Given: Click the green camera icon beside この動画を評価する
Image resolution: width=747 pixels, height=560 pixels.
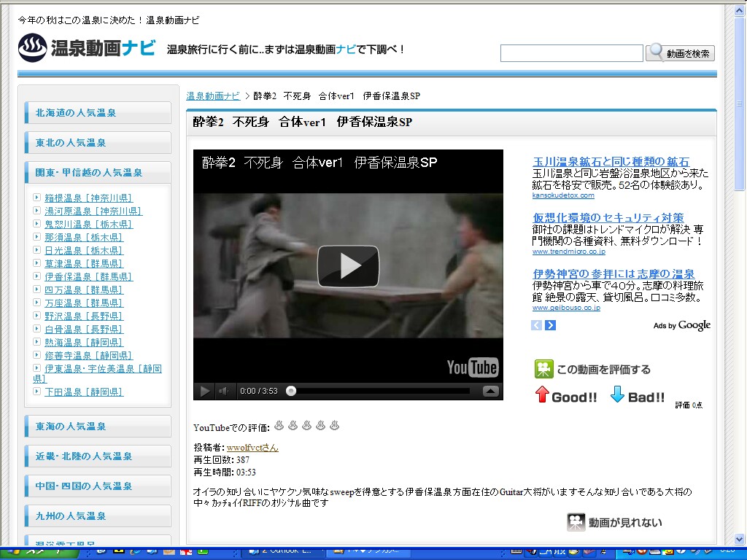Looking at the screenshot, I should [544, 369].
